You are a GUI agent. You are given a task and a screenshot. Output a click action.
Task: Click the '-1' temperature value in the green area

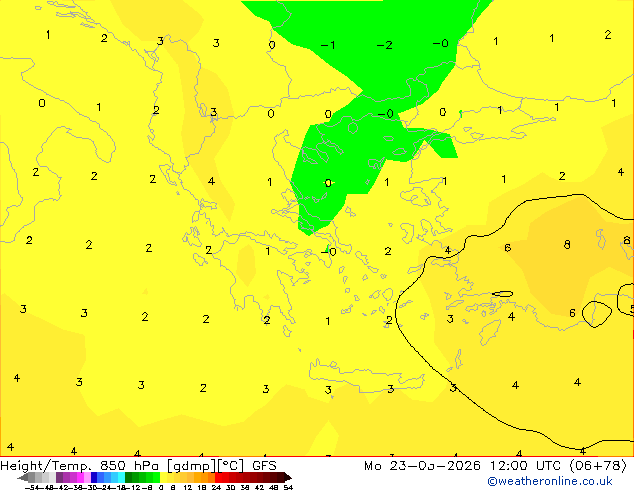[328, 45]
